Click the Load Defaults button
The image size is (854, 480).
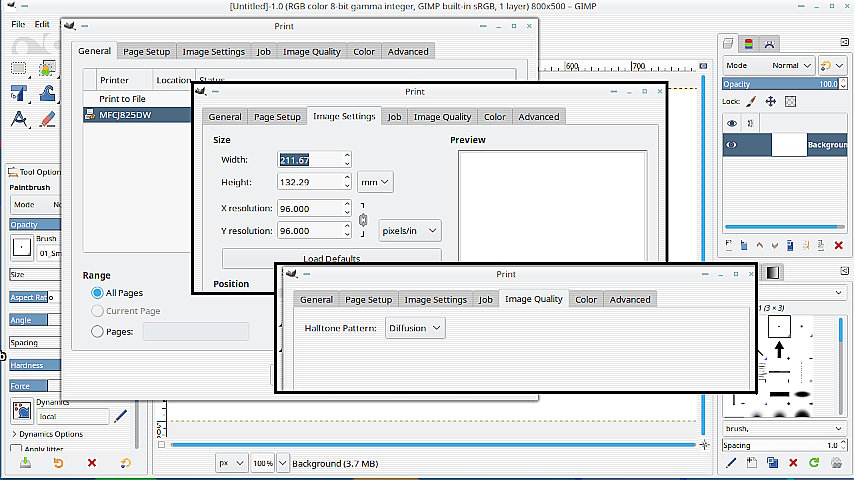pos(331,258)
